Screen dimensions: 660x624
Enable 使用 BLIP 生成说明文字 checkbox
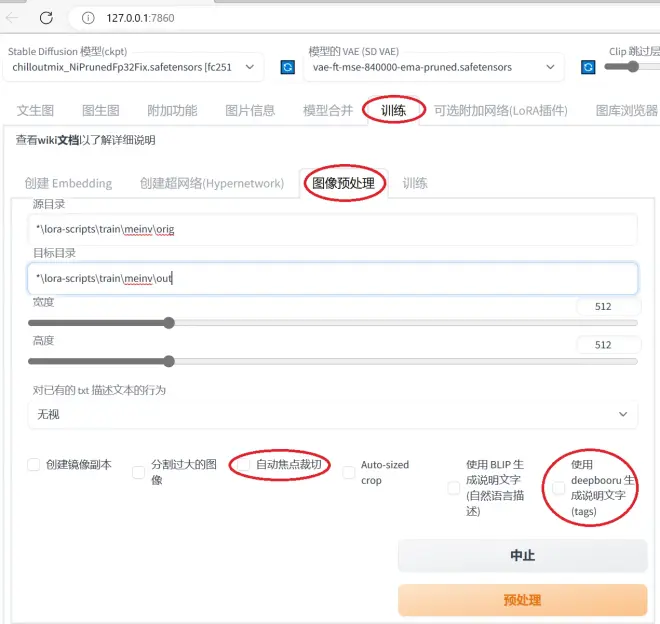coord(454,488)
